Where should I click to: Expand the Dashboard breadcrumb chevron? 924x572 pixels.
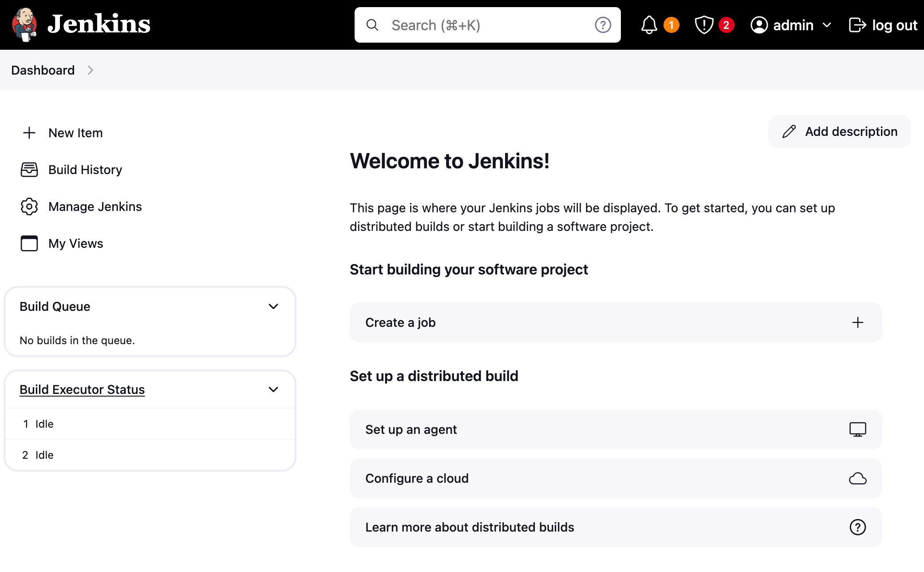pos(90,70)
